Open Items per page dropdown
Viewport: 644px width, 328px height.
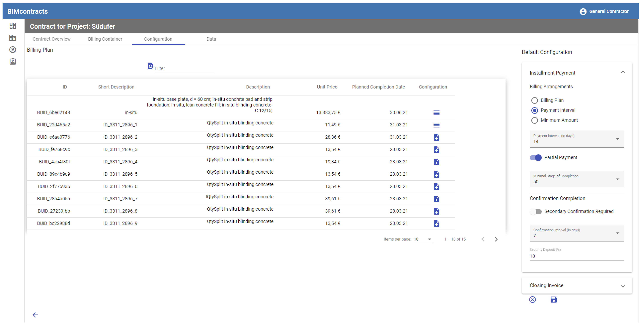(423, 239)
